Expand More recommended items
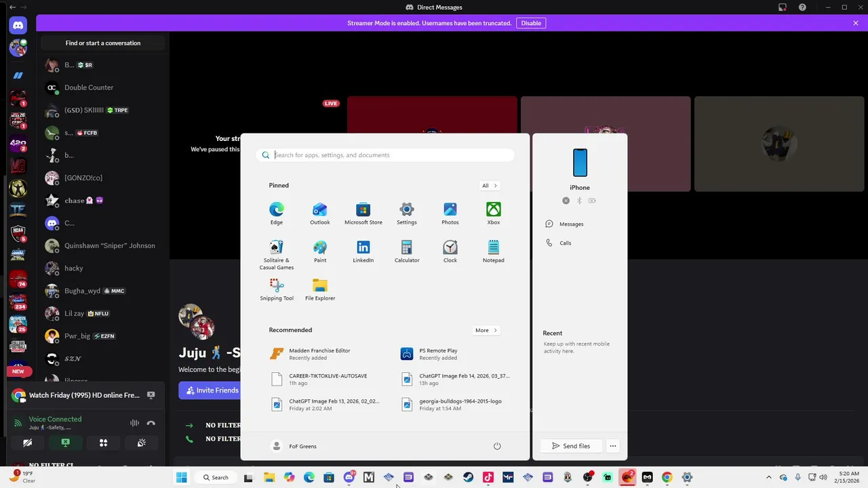The height and width of the screenshot is (488, 868). pyautogui.click(x=486, y=330)
